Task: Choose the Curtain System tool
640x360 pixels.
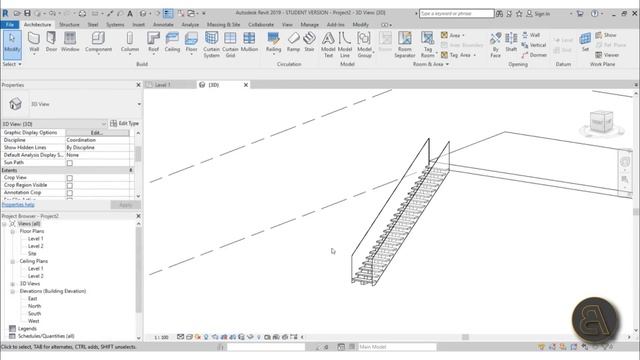Action: pos(211,44)
